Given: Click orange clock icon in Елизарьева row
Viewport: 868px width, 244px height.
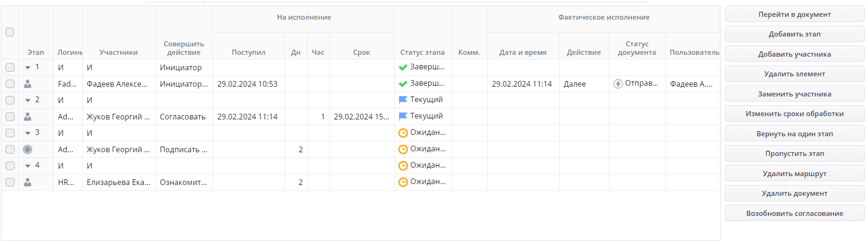Looking at the screenshot, I should (403, 182).
